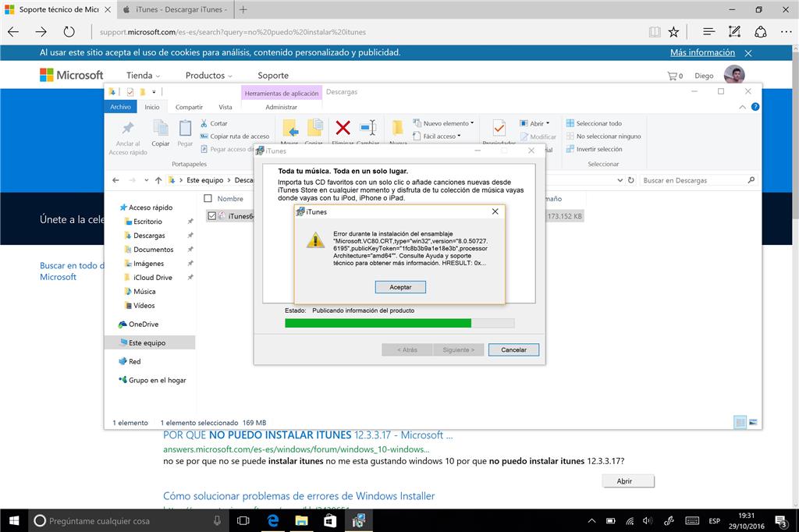
Task: Click the Anclar al Acceso rápido pin icon
Action: pos(128,128)
